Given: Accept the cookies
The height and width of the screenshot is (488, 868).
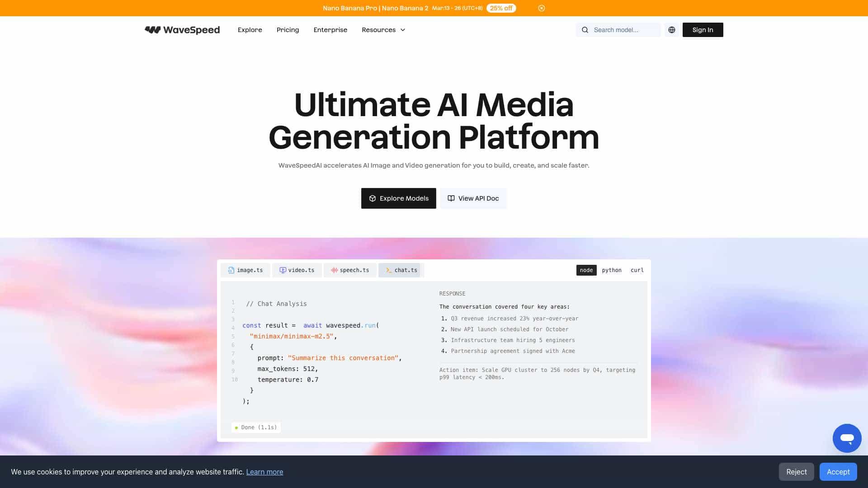Looking at the screenshot, I should click(838, 472).
